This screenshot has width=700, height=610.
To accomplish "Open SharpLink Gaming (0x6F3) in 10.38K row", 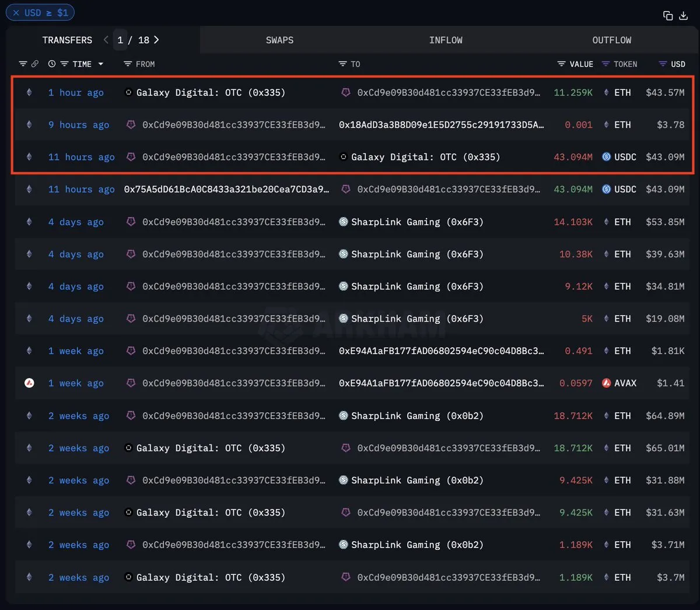I will [417, 254].
